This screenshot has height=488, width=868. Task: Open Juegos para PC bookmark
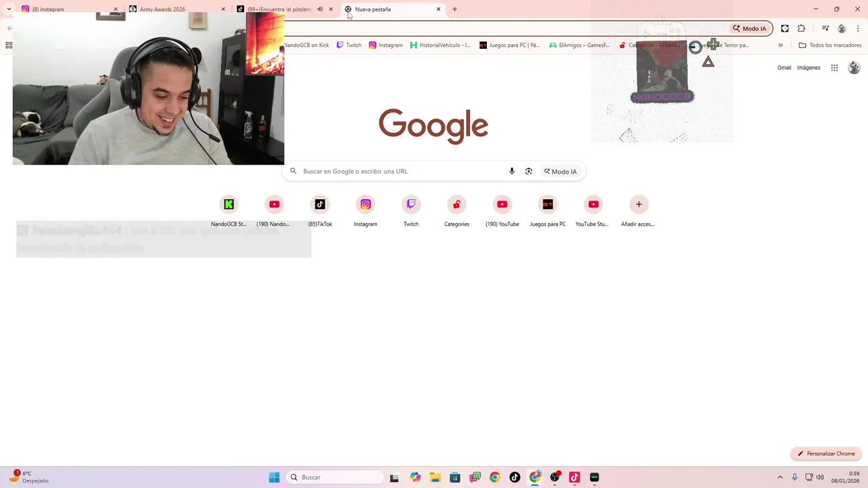click(510, 45)
